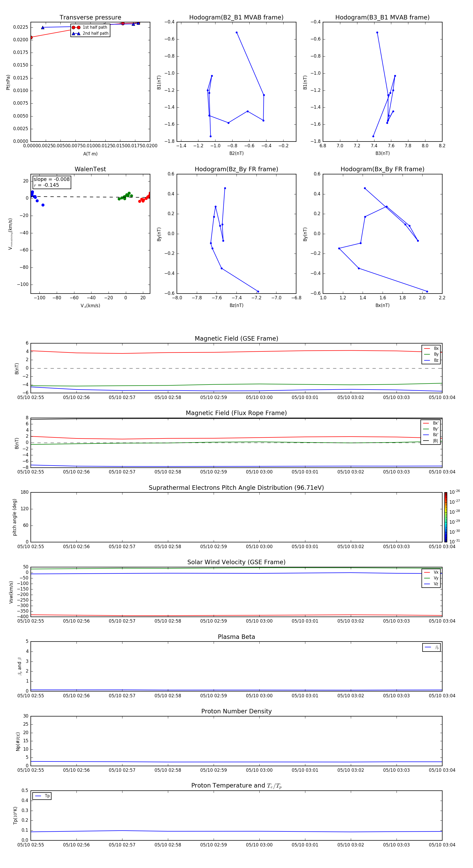Click the 'B2(nT)' x-axis label
Viewport: 473px width, 868px height.
(x=236, y=153)
